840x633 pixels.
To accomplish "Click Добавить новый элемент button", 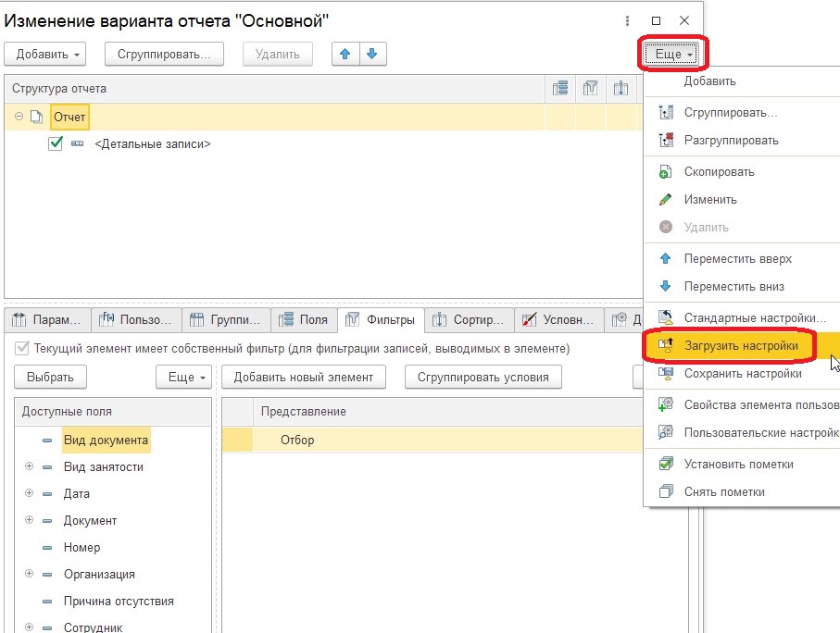I will [x=304, y=377].
